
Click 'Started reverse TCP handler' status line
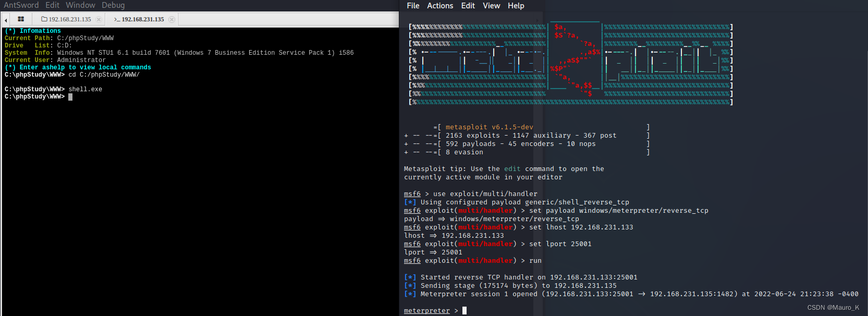click(x=521, y=277)
